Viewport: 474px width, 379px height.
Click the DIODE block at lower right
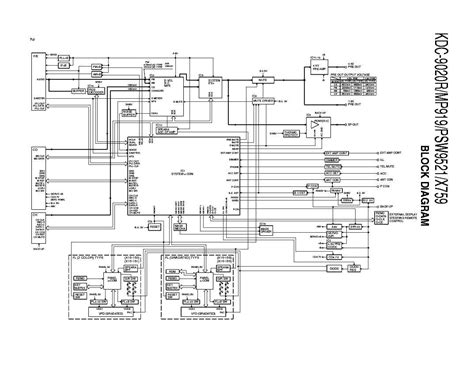coord(334,268)
